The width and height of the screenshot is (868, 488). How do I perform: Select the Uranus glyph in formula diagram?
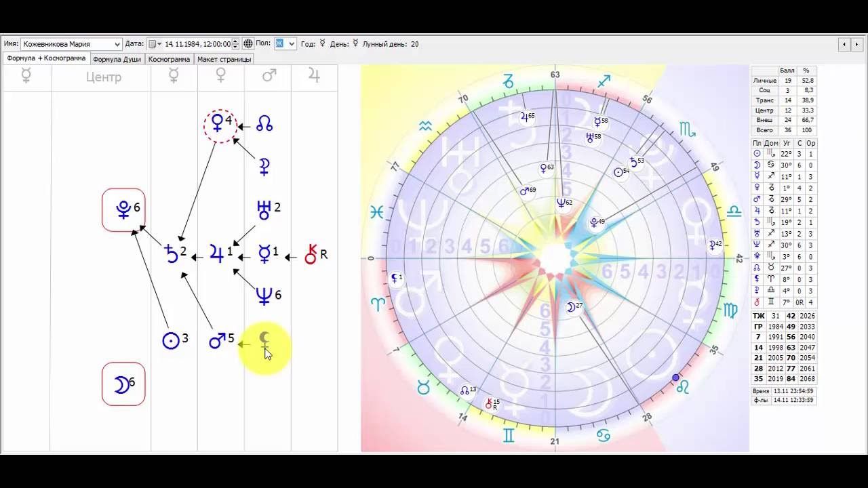click(264, 210)
